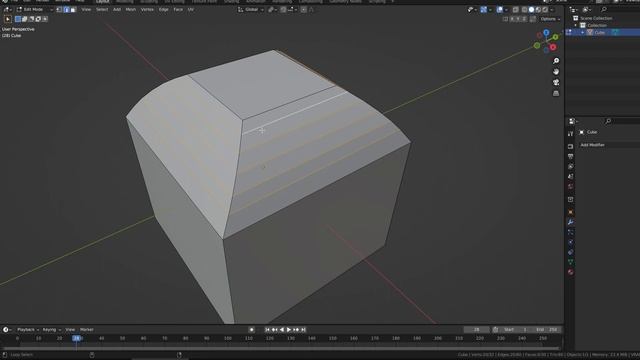Open the shading options dropdown arrow

tap(552, 9)
